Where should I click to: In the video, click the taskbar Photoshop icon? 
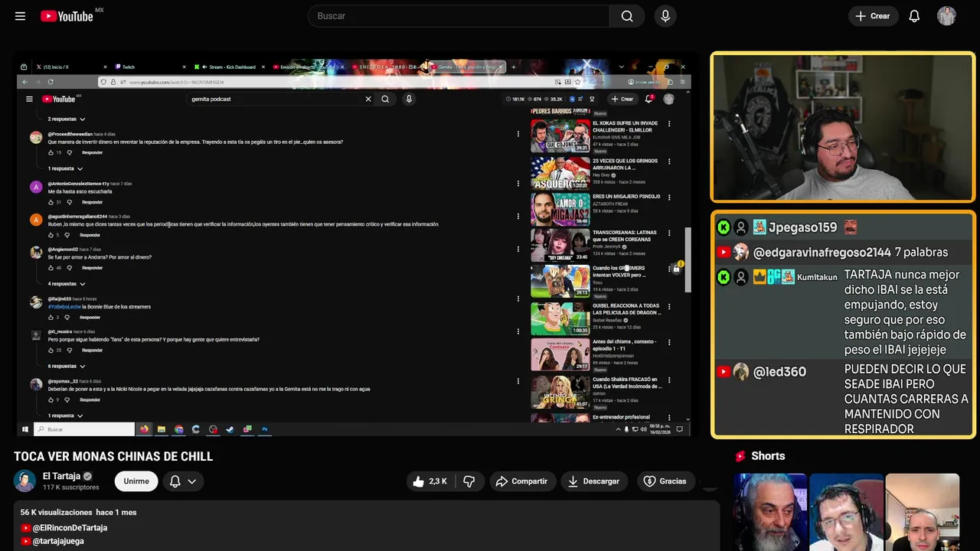(265, 429)
